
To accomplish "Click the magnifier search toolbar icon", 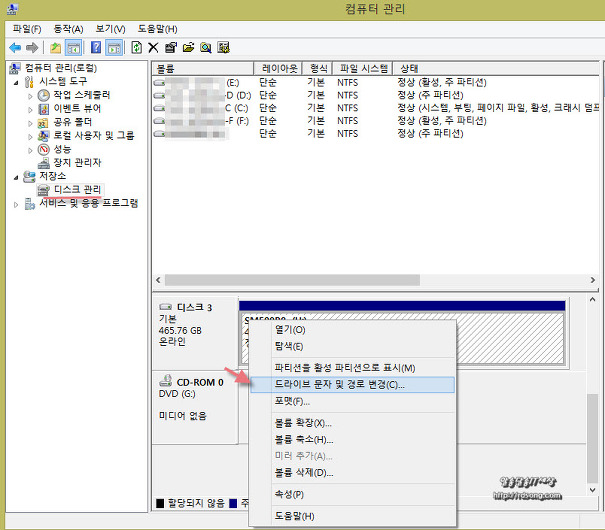I will coord(205,47).
